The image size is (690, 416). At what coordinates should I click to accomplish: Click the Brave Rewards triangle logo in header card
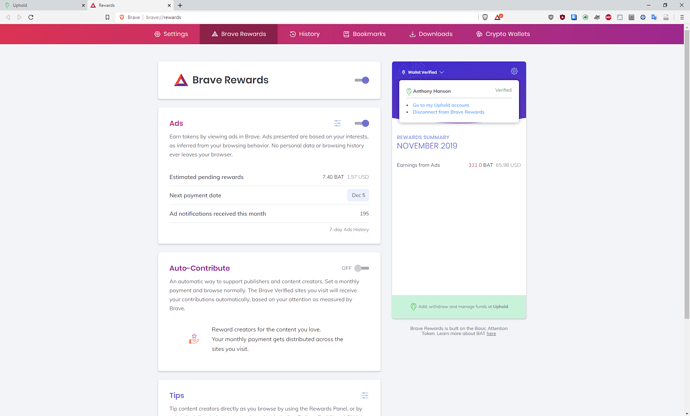point(181,80)
